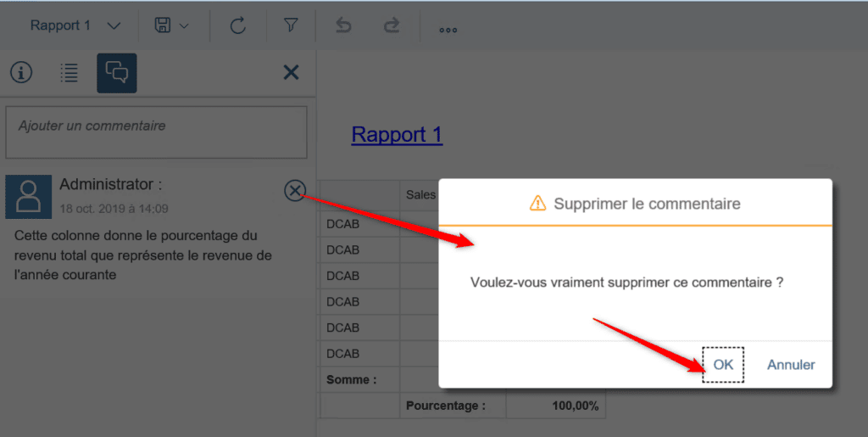Switch to the list outline panel icon
Image resolution: width=868 pixels, height=437 pixels.
pyautogui.click(x=70, y=73)
